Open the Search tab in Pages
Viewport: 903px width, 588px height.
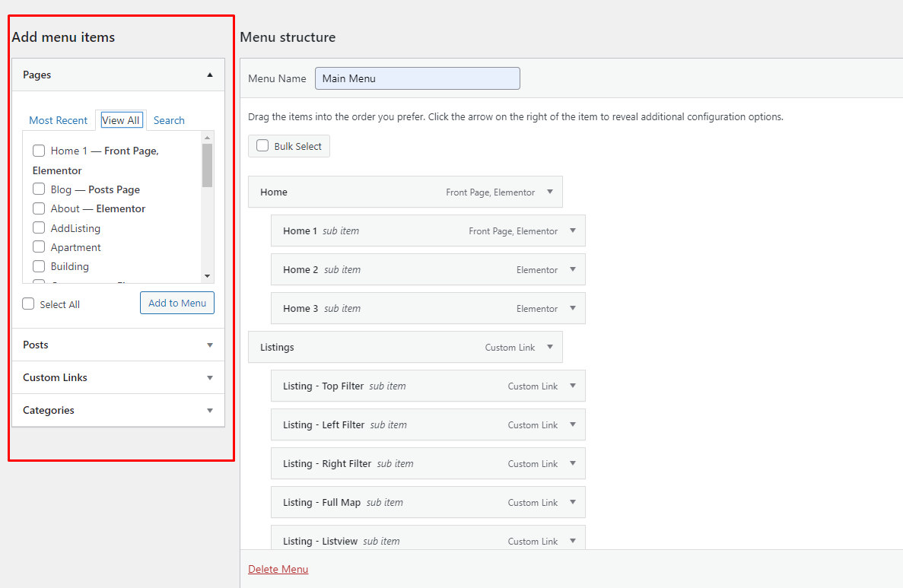tap(169, 120)
